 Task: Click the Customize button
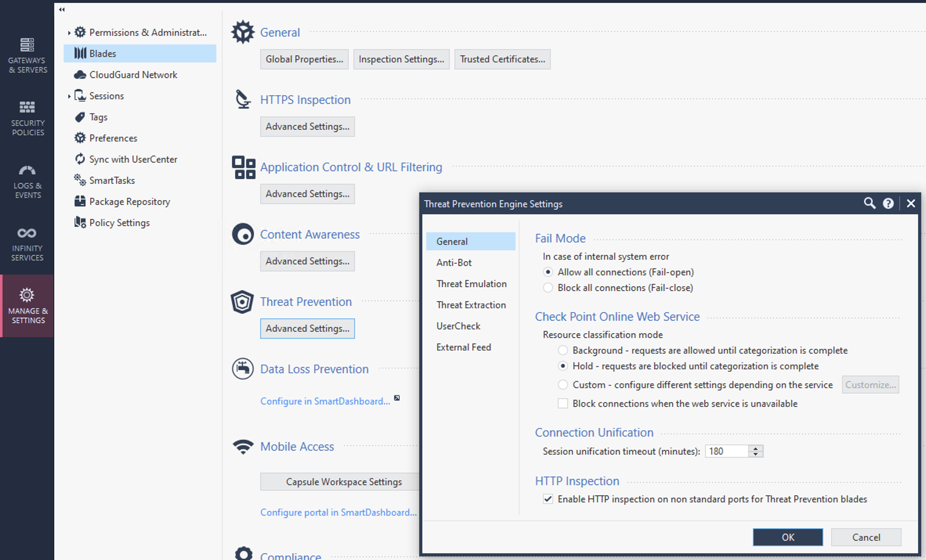[x=870, y=385]
